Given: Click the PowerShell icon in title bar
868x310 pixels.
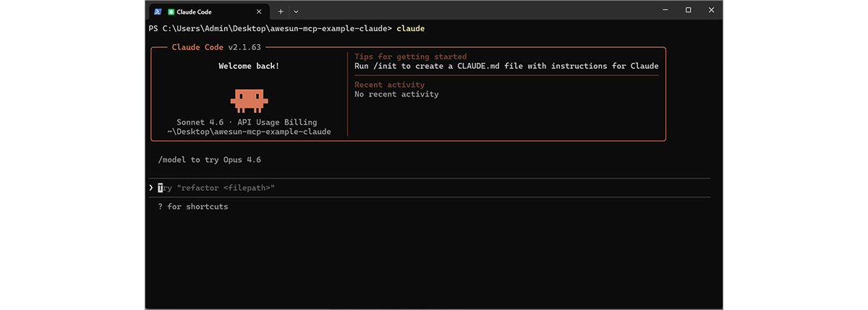Looking at the screenshot, I should [x=157, y=12].
